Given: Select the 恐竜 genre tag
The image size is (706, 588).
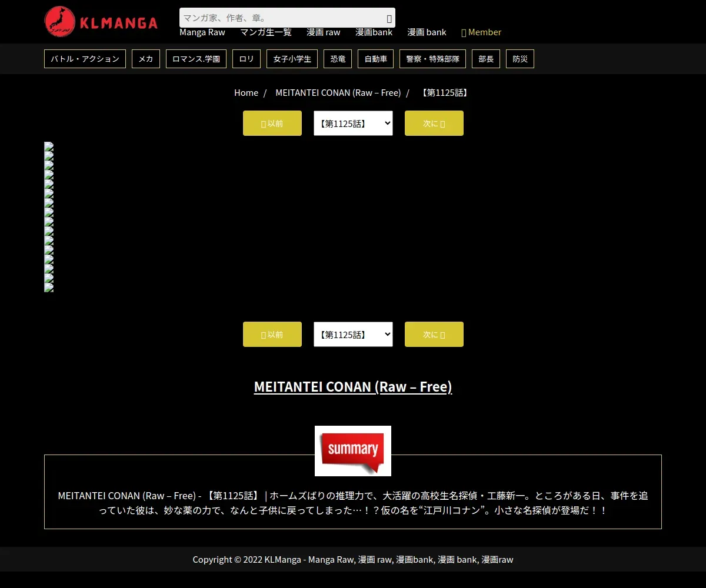Looking at the screenshot, I should tap(338, 59).
